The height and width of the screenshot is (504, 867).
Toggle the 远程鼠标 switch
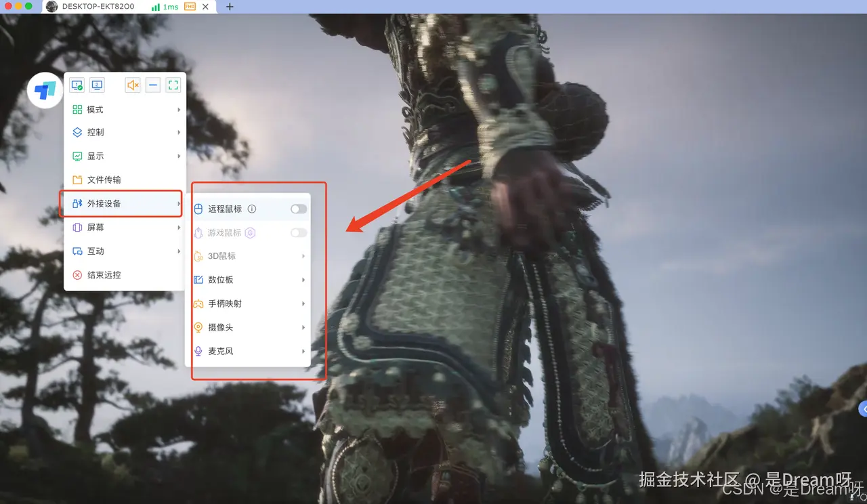pos(299,209)
